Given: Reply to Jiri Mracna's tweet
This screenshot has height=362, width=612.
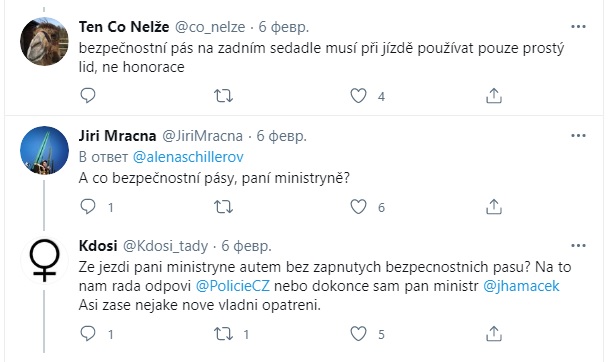Looking at the screenshot, I should coord(88,207).
